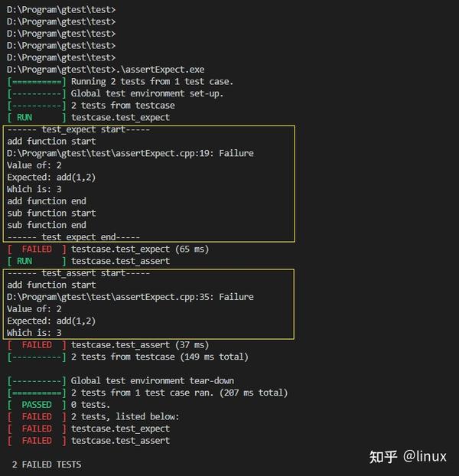This screenshot has width=459, height=476.
Task: Click the 知乎 @linux watermark
Action: pyautogui.click(x=407, y=457)
